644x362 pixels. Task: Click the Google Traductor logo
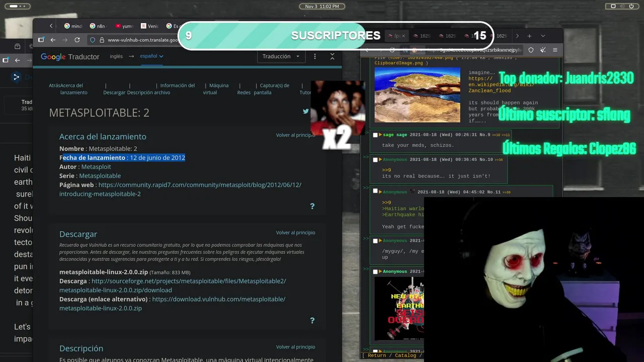tap(70, 57)
